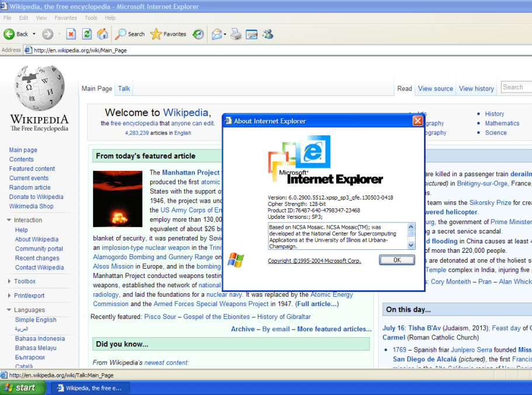Stop loading the current page

tap(71, 34)
